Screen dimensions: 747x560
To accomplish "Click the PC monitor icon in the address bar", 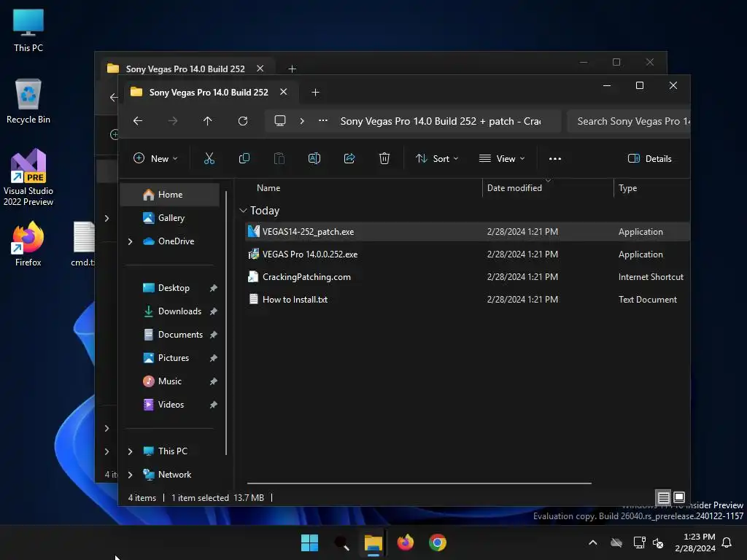I will tap(280, 121).
